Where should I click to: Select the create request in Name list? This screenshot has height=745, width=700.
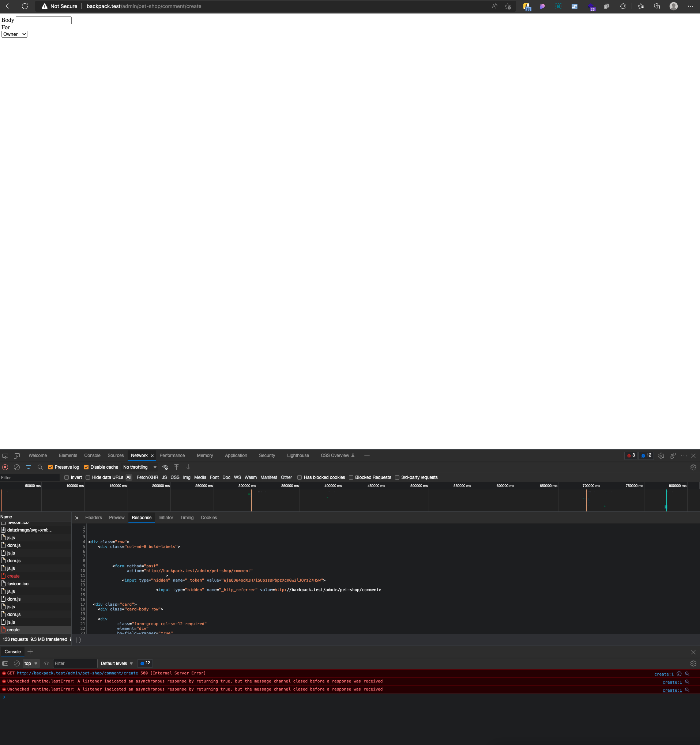tap(13, 629)
